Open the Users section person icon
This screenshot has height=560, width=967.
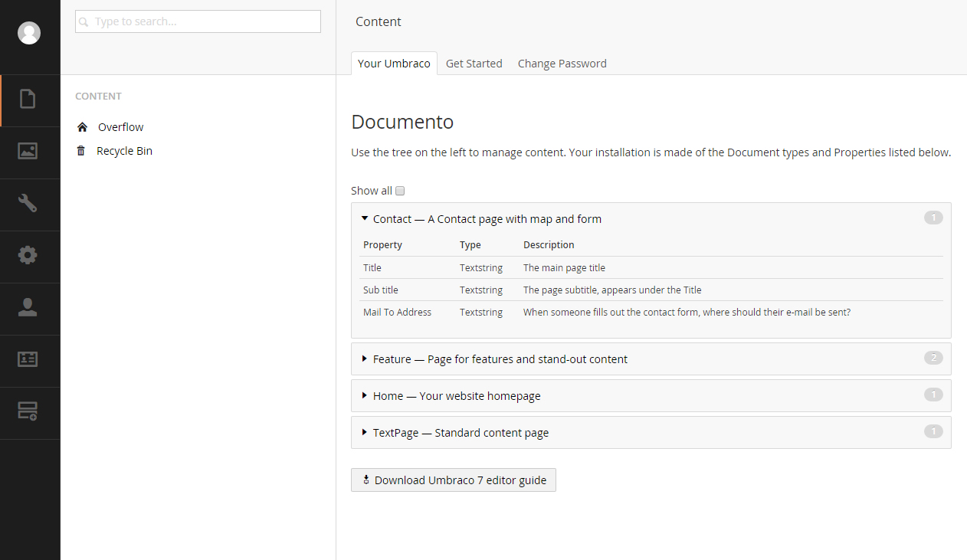28,307
